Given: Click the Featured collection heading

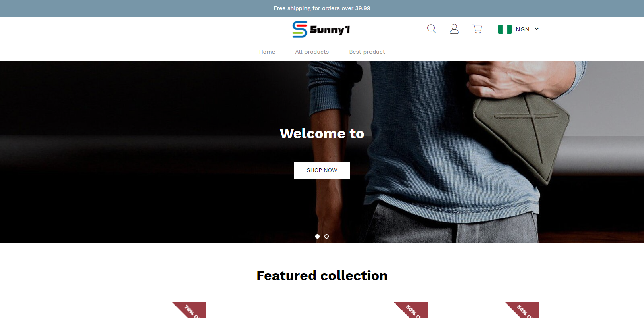Looking at the screenshot, I should click(322, 276).
